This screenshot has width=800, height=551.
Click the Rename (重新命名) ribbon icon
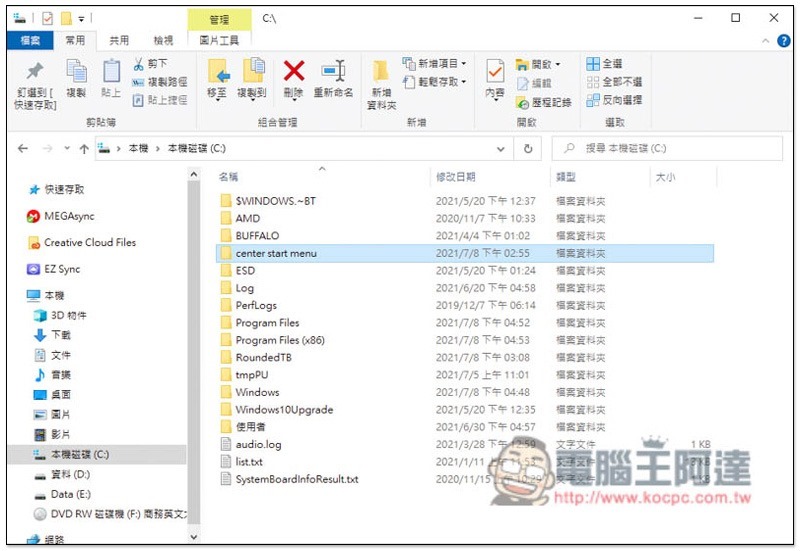(333, 71)
